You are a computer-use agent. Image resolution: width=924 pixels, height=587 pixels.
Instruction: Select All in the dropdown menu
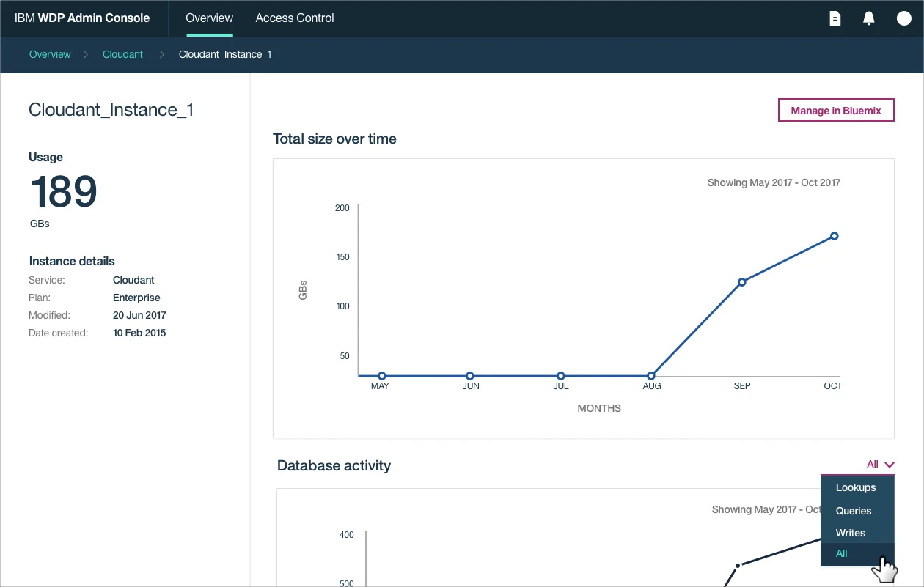tap(857, 554)
